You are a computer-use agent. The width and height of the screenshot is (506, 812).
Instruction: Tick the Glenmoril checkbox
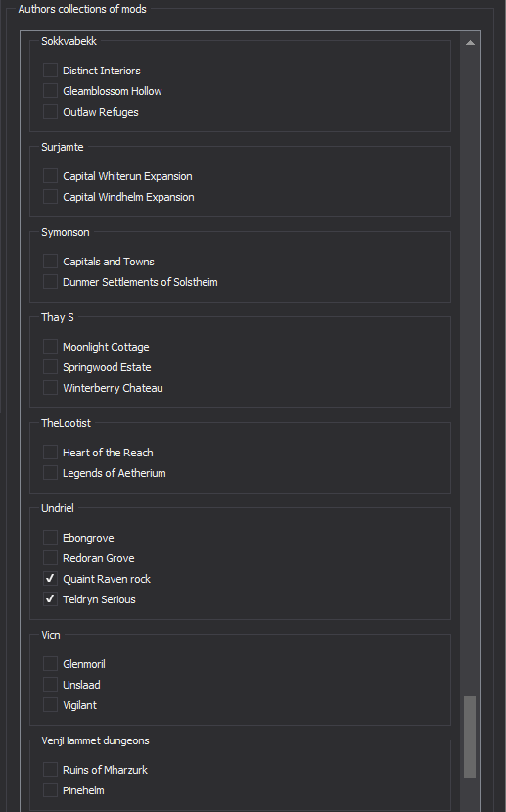pyautogui.click(x=50, y=664)
